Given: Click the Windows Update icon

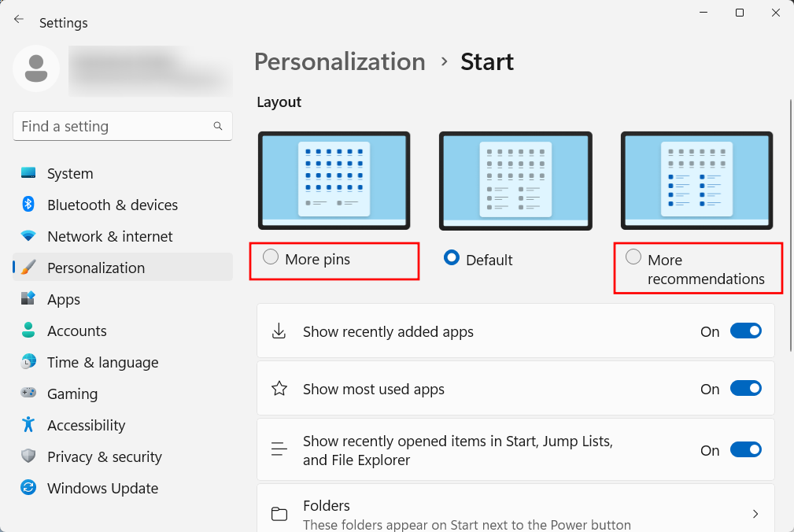Looking at the screenshot, I should click(x=27, y=488).
